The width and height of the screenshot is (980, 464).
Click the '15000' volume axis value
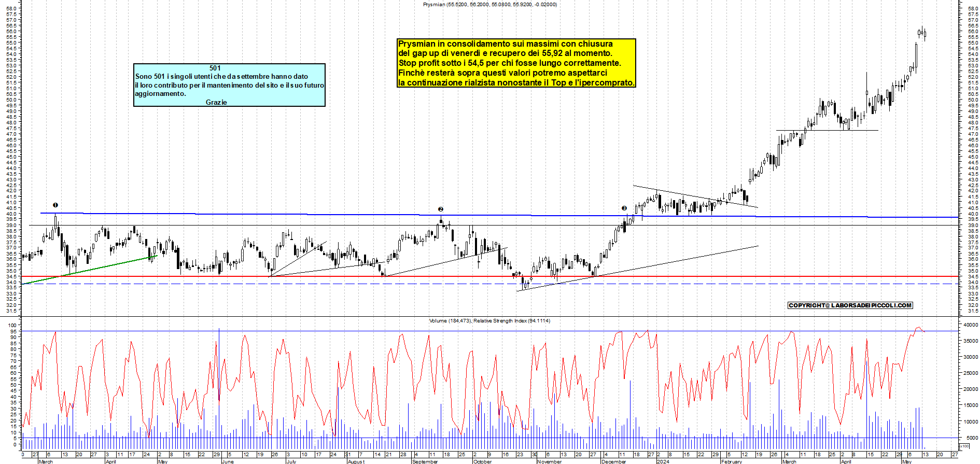(x=970, y=405)
